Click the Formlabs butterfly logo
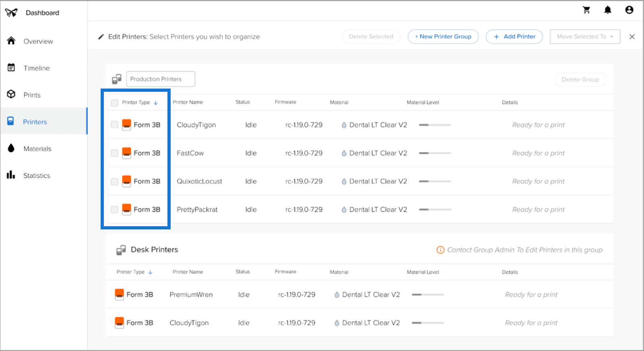The image size is (644, 351). [11, 13]
